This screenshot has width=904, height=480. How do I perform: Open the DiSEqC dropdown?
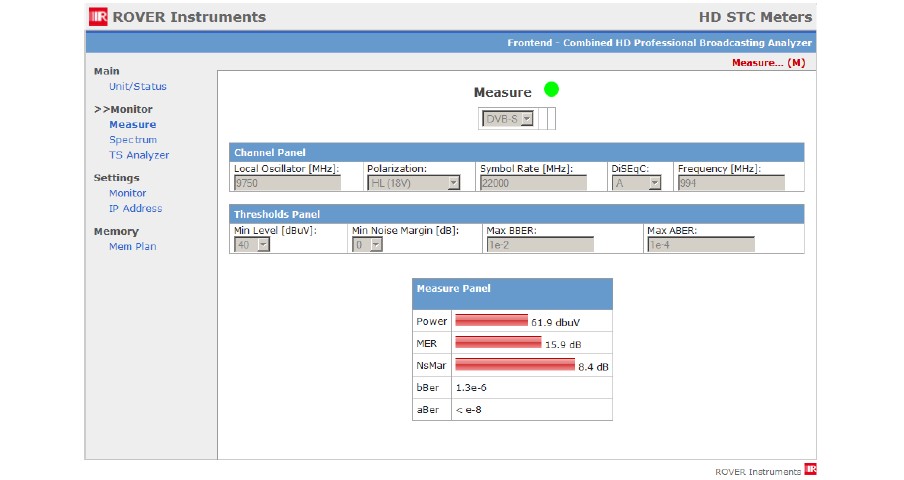(636, 183)
